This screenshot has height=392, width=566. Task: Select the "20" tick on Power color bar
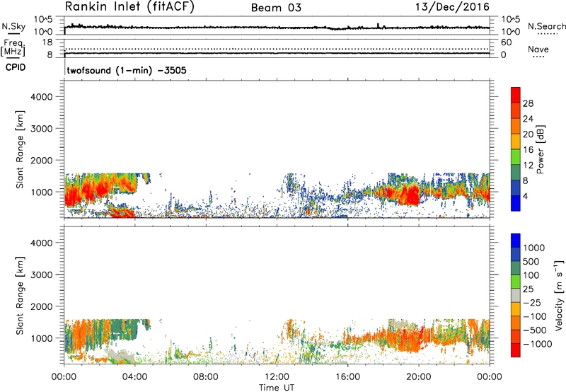(528, 134)
